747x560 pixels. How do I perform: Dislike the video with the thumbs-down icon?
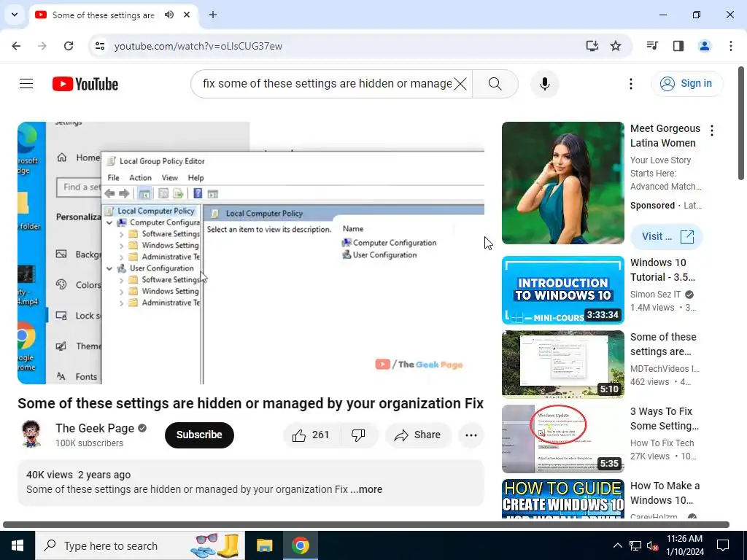[x=358, y=435]
